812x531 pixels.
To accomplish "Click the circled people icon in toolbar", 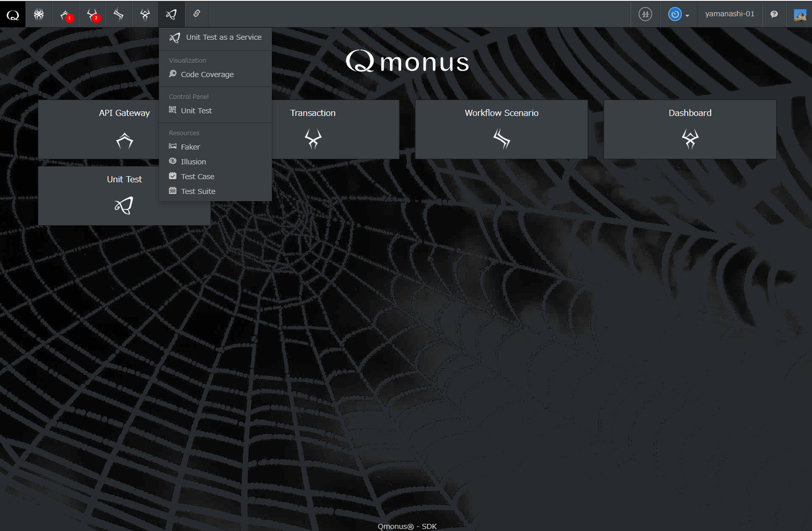I will pos(645,14).
